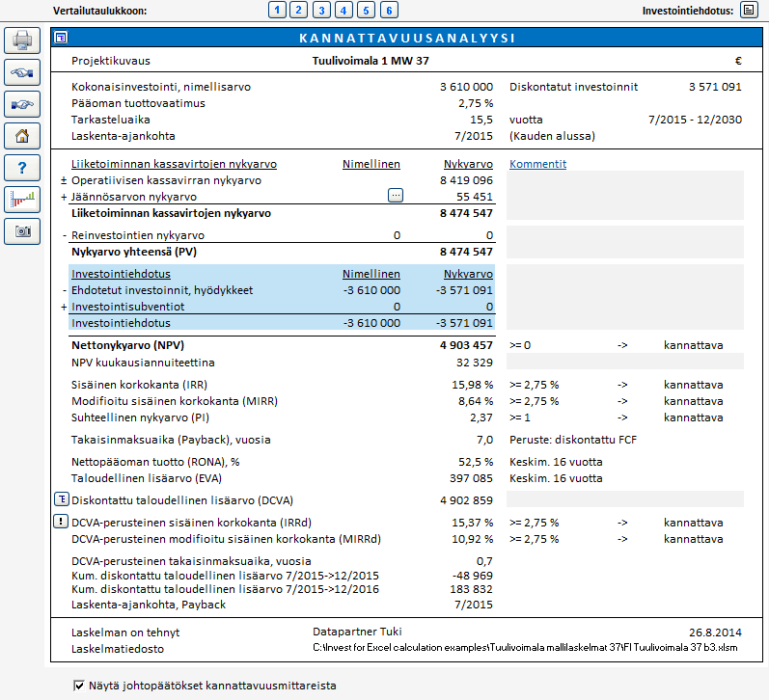This screenshot has height=700, width=769.
Task: Select the Kokonaisinvestointi value 3 610 000
Action: pyautogui.click(x=466, y=87)
